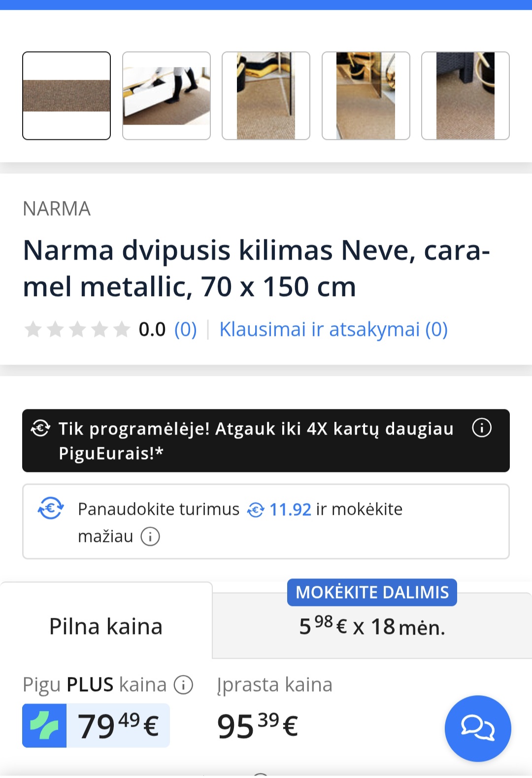
Task: Click info icon in black app promo banner
Action: pyautogui.click(x=481, y=428)
